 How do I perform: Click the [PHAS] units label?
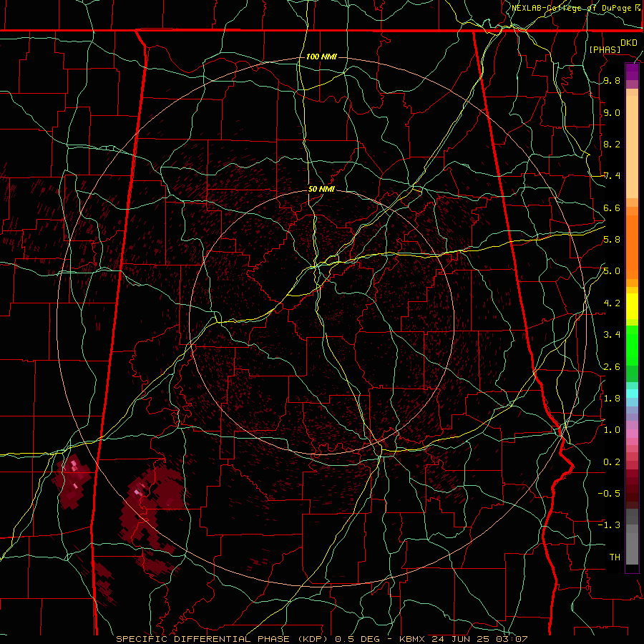[x=605, y=50]
